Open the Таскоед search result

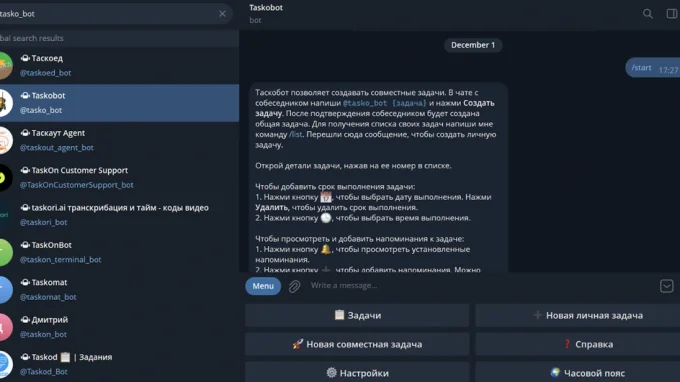point(119,65)
